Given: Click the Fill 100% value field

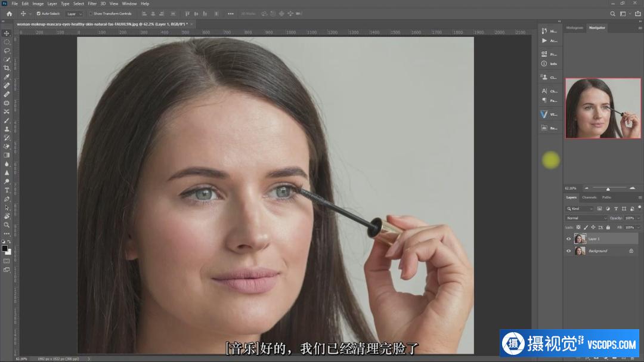Looking at the screenshot, I should coord(630,227).
